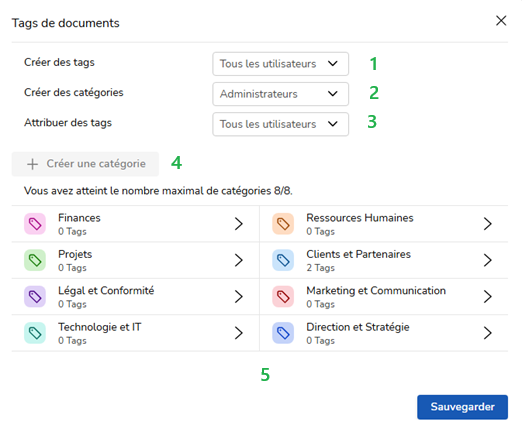Viewport: 522px width, 432px height.
Task: Click the orange Ressources Humaines tag icon
Action: point(283,224)
